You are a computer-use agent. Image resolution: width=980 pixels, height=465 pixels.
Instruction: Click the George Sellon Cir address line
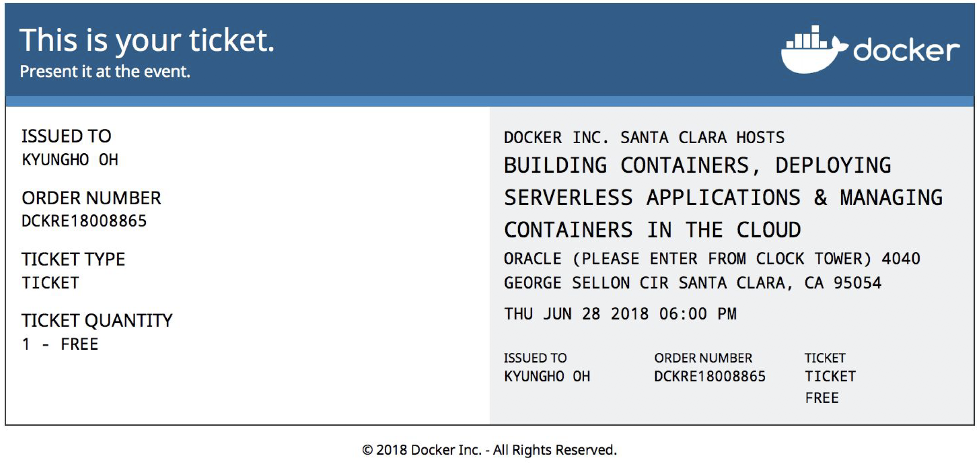(x=692, y=283)
